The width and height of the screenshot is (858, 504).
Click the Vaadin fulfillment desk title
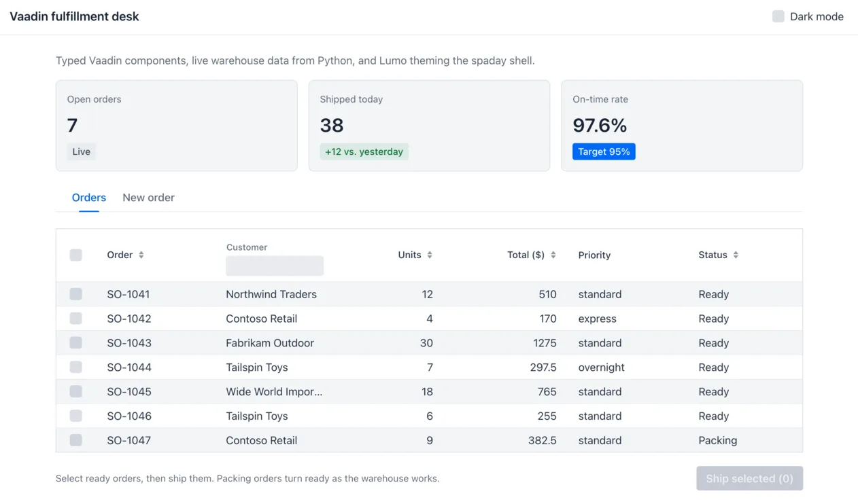(x=74, y=16)
